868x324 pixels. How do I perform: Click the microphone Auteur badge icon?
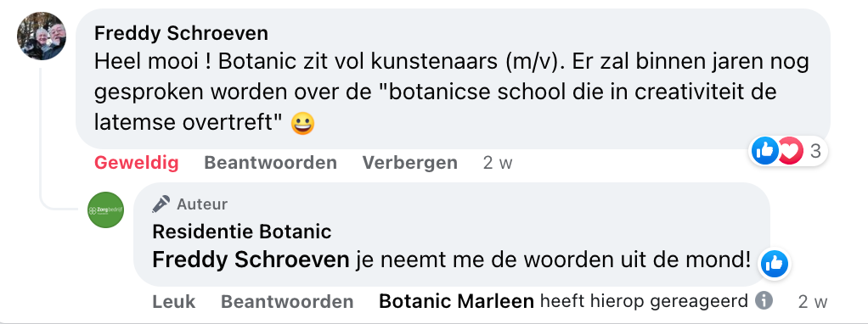tap(161, 204)
